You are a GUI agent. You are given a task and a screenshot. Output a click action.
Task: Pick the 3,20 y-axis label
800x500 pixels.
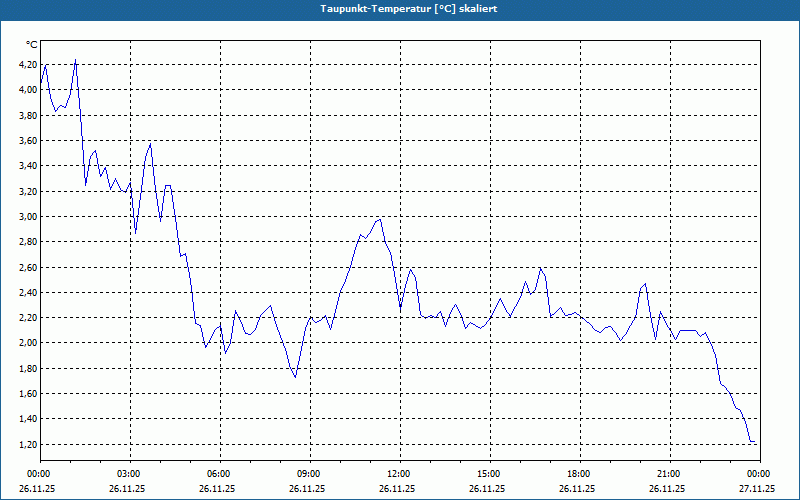(29, 191)
